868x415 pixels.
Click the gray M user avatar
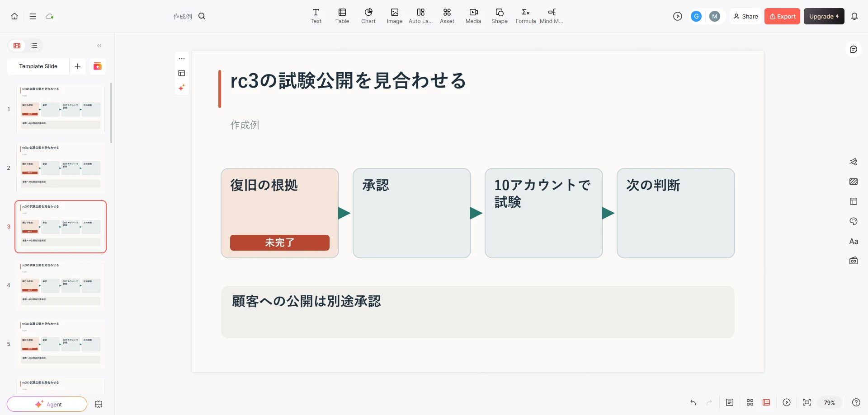pos(715,16)
